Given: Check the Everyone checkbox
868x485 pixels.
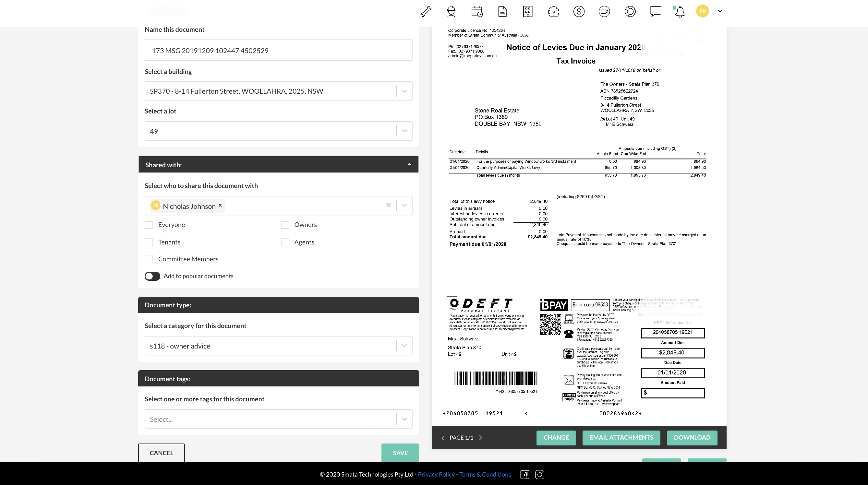Looking at the screenshot, I should (149, 225).
